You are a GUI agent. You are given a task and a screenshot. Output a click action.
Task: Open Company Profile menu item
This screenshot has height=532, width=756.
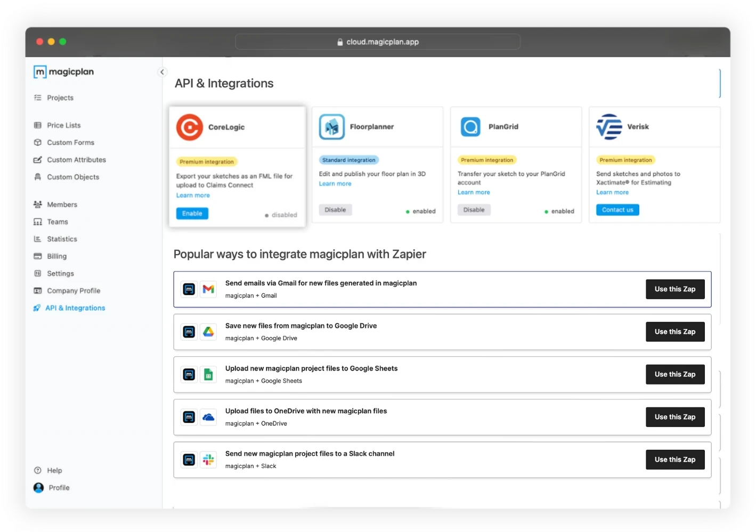click(x=74, y=291)
